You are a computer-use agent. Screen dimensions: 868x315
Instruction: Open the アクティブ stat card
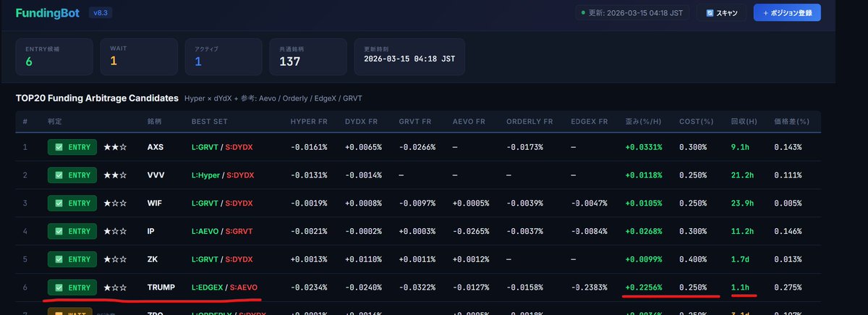224,56
